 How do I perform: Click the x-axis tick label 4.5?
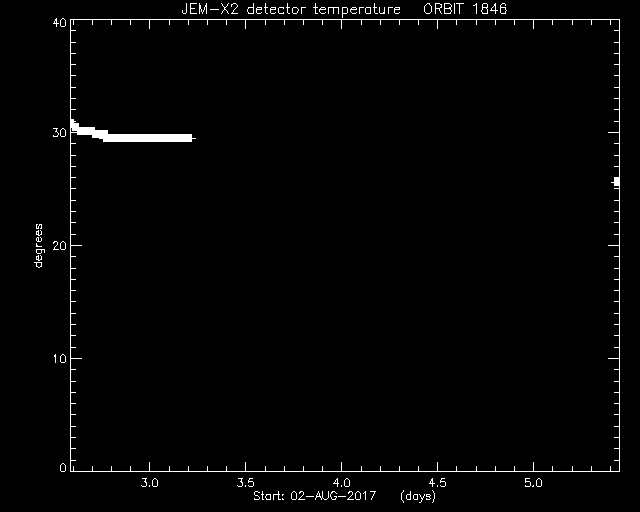[437, 483]
